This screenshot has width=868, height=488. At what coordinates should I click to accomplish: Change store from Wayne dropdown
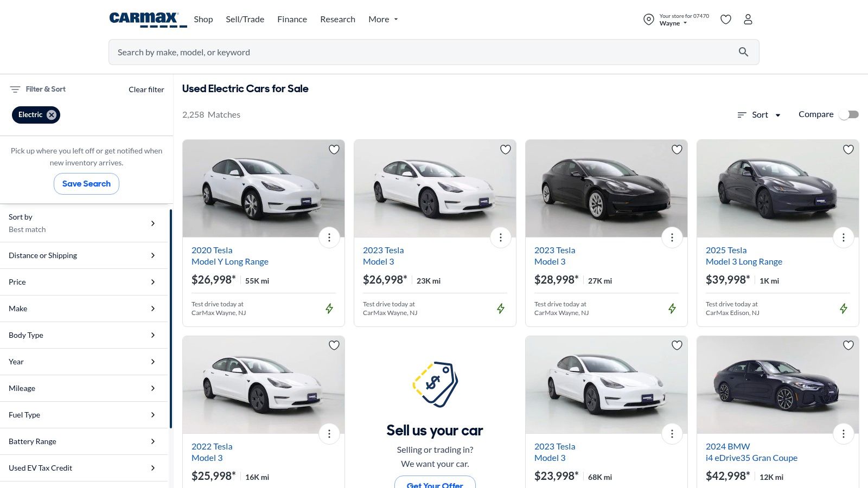point(673,23)
